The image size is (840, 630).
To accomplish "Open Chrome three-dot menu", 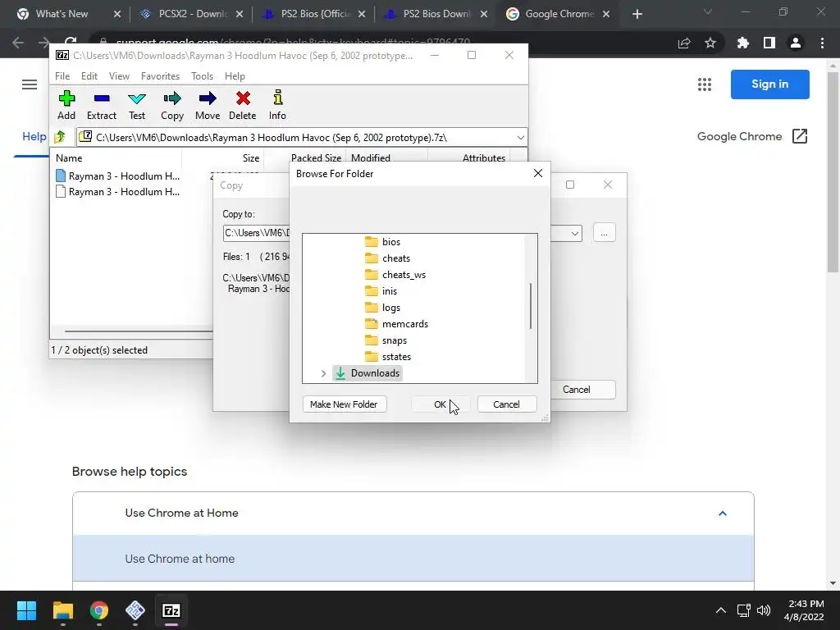I will [822, 43].
